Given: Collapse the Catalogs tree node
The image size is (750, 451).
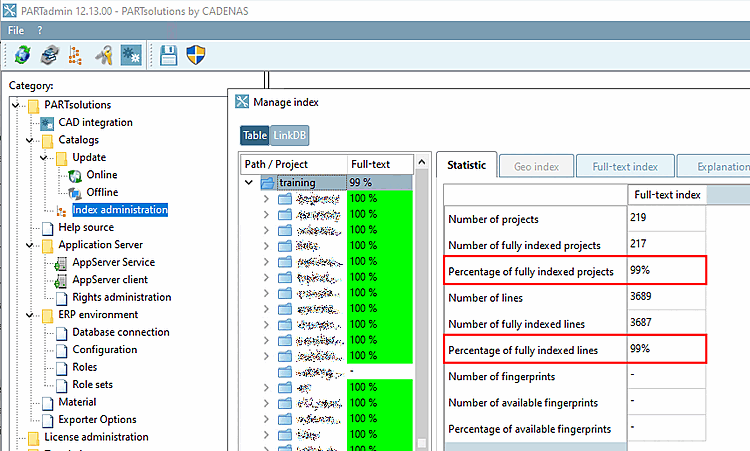Looking at the screenshot, I should click(x=30, y=141).
